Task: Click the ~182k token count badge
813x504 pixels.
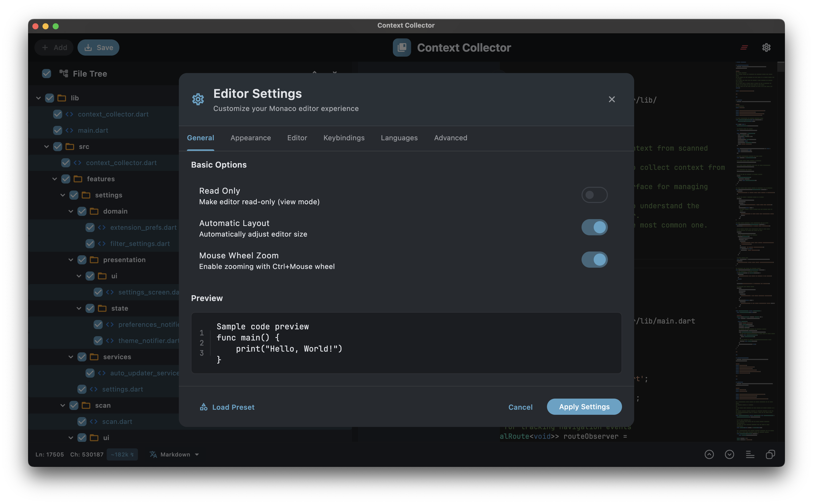Action: coord(122,454)
